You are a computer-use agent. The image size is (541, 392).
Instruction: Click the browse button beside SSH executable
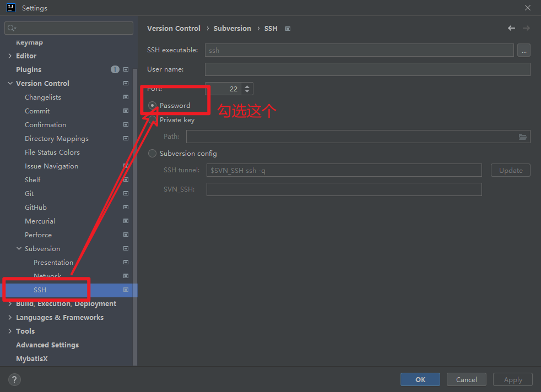tap(523, 50)
